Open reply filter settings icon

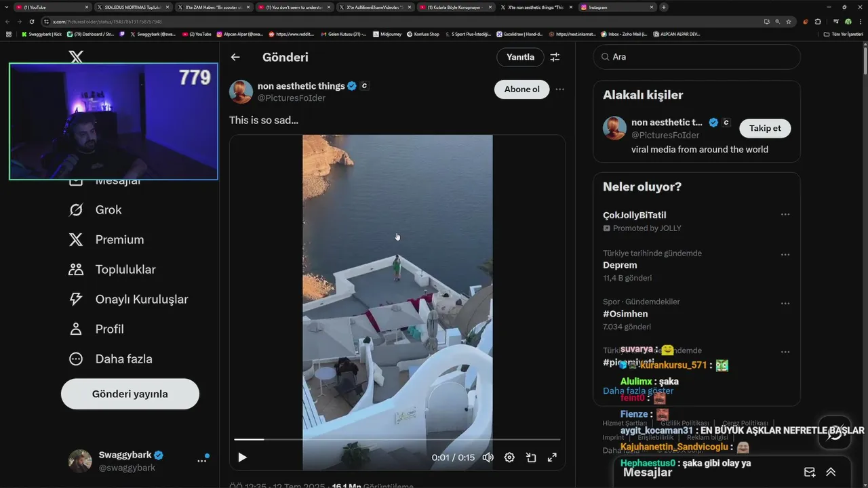pyautogui.click(x=555, y=57)
